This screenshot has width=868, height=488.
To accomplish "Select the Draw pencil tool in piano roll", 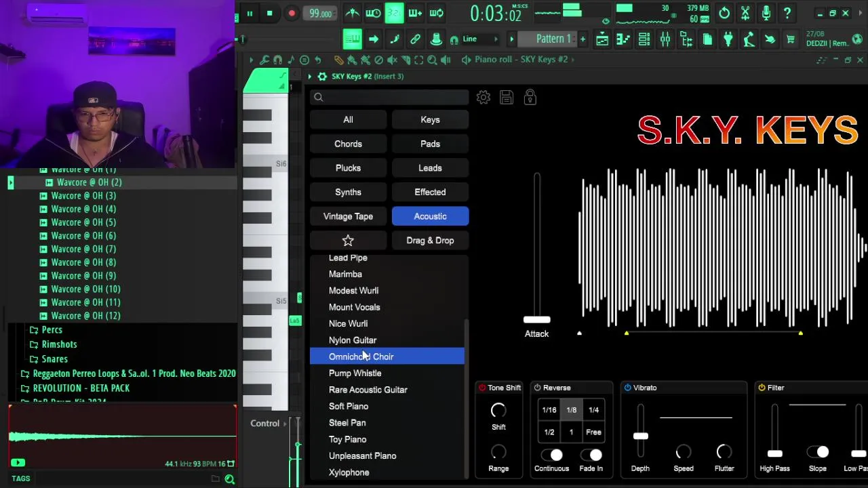I will coord(338,60).
